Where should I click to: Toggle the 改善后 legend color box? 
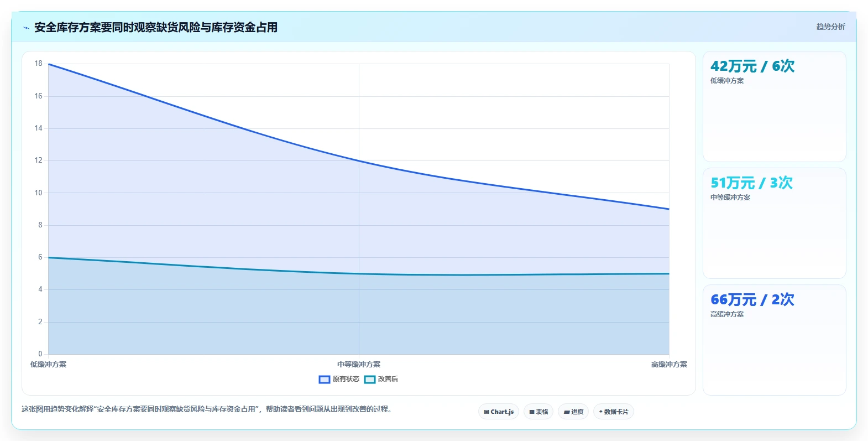[x=370, y=380]
